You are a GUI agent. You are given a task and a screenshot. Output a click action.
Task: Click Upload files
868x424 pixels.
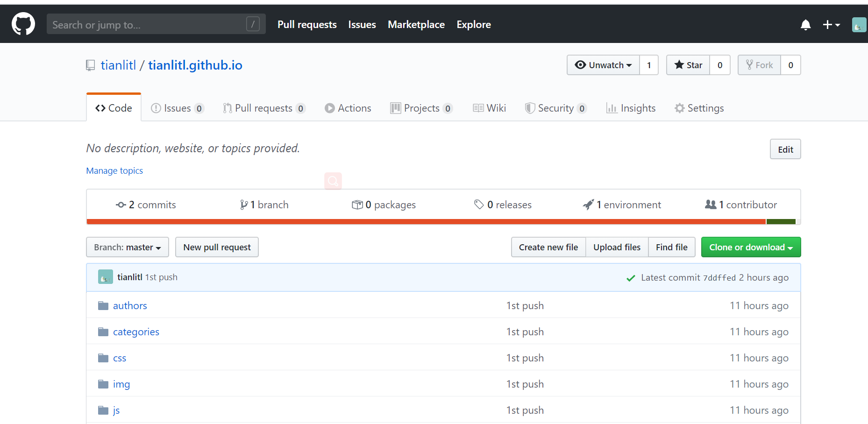tap(617, 247)
